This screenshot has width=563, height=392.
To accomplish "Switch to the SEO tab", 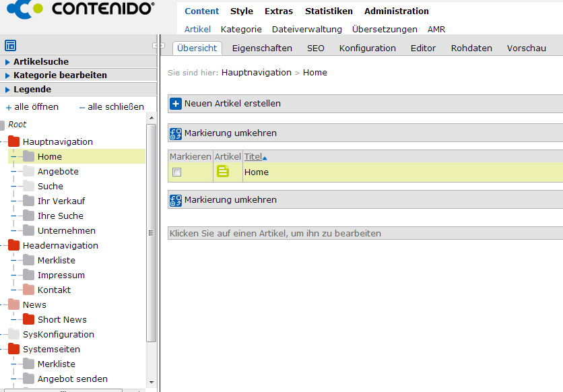I will pyautogui.click(x=315, y=48).
